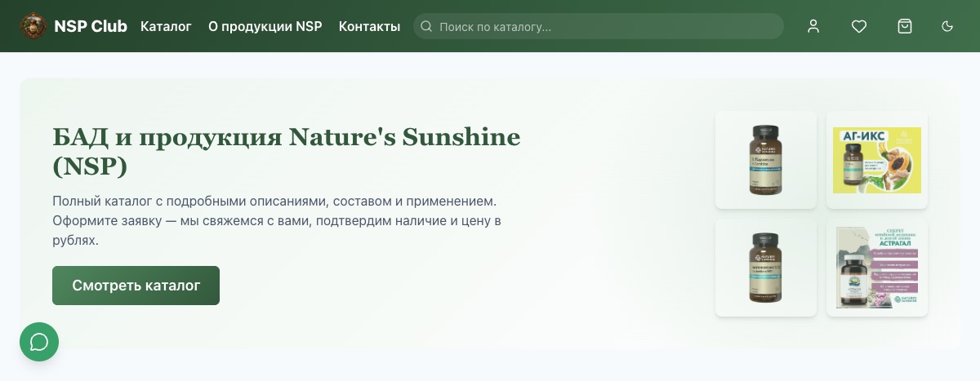Viewport: 980px width, 381px height.
Task: Open the Коэнзим Q10 bottle thumbnail
Action: point(766,268)
